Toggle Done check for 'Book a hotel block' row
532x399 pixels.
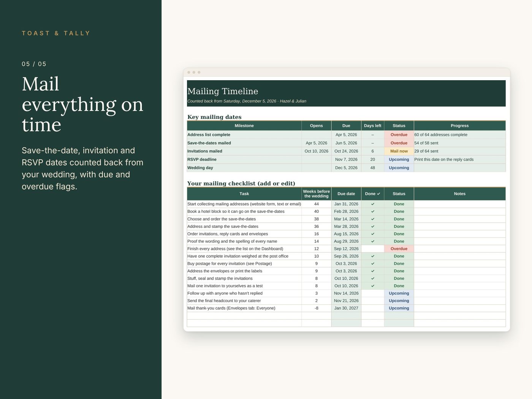[372, 212]
